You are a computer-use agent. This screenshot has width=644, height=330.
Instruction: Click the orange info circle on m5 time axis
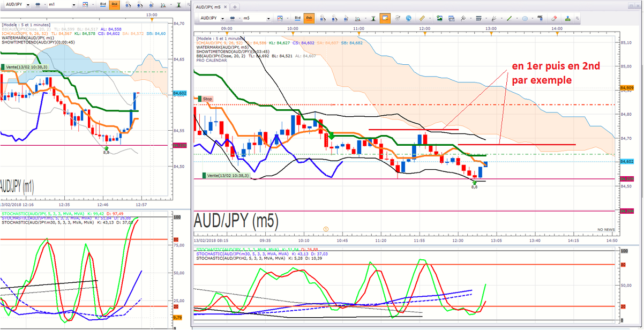click(325, 229)
